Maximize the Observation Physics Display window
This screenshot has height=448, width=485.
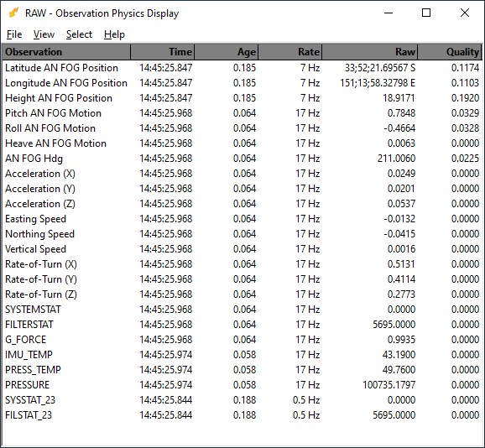tap(426, 13)
